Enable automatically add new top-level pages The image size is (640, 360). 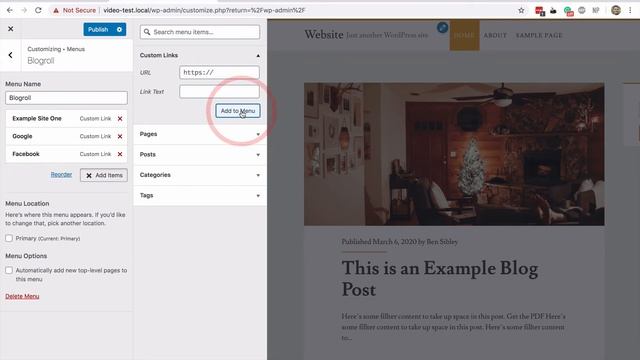[x=9, y=270]
